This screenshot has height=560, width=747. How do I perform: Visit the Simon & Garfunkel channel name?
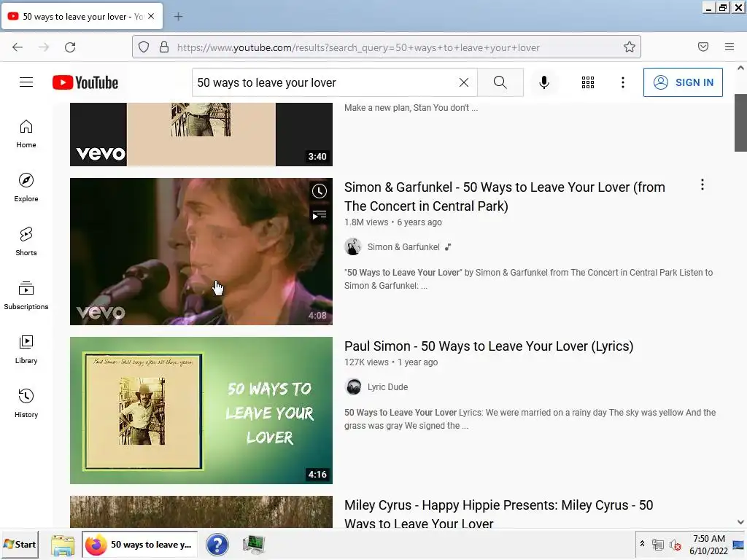[403, 247]
